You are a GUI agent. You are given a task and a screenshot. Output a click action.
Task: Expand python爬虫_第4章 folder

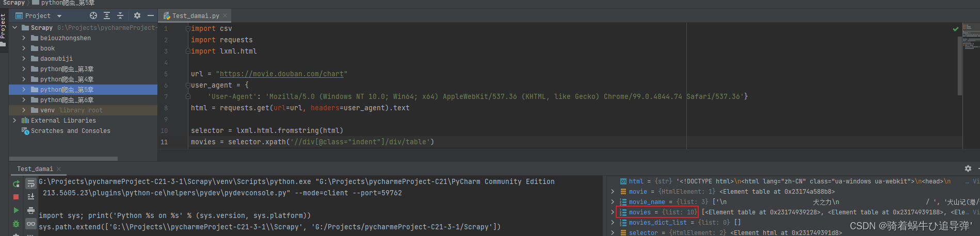coord(24,79)
